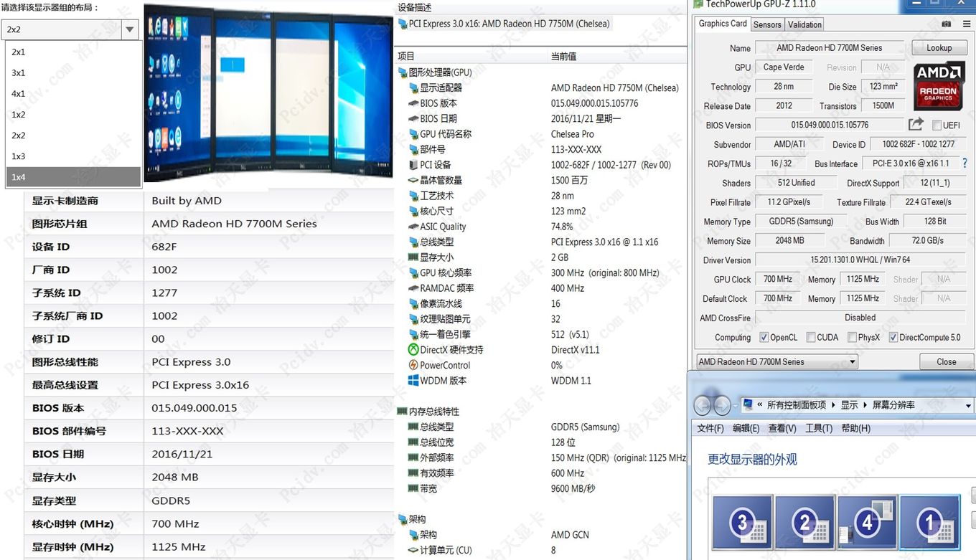This screenshot has width=976, height=560.
Task: Click the icon beside ASIC Quality row
Action: click(413, 227)
